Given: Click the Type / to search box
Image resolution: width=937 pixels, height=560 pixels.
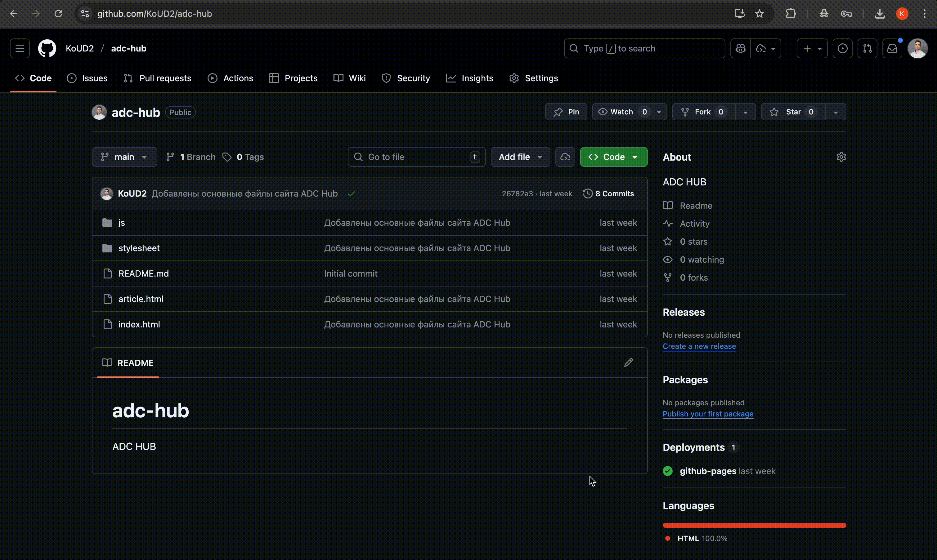Looking at the screenshot, I should pos(644,48).
